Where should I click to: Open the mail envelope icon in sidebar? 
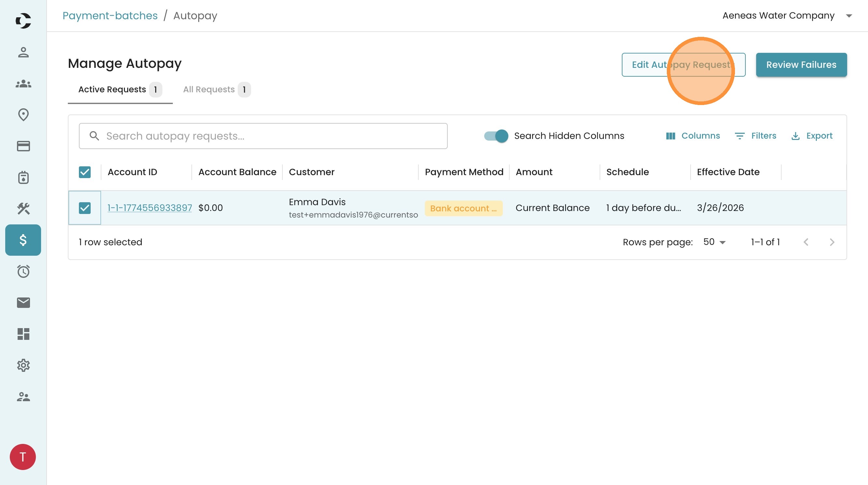pos(23,303)
